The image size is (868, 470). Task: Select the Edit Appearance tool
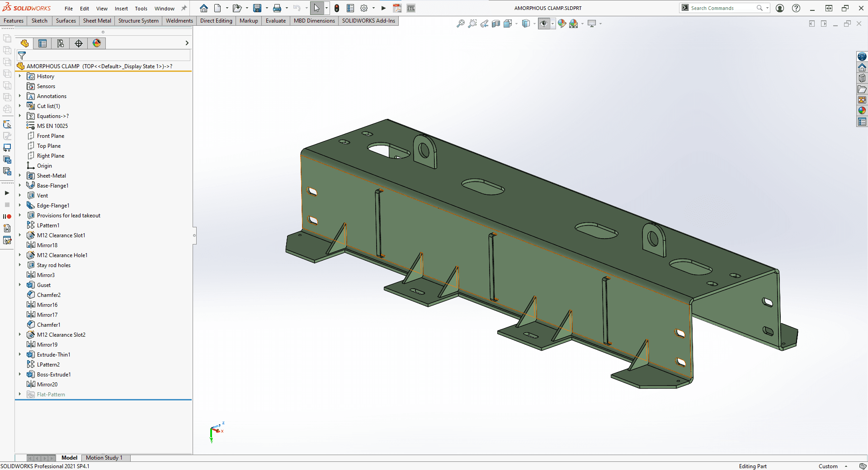pyautogui.click(x=562, y=23)
